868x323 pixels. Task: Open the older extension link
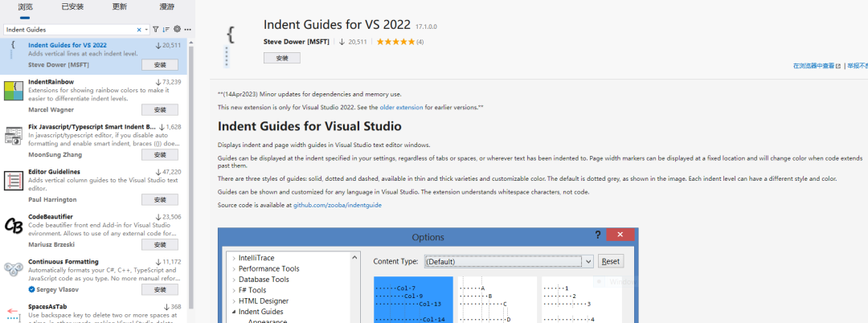401,108
